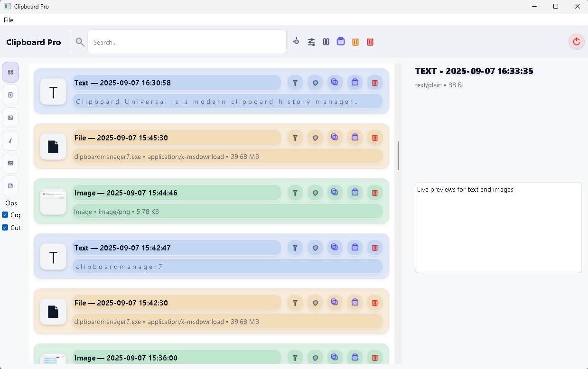
Task: Paste the Text 15:42:47 entry
Action: point(355,248)
